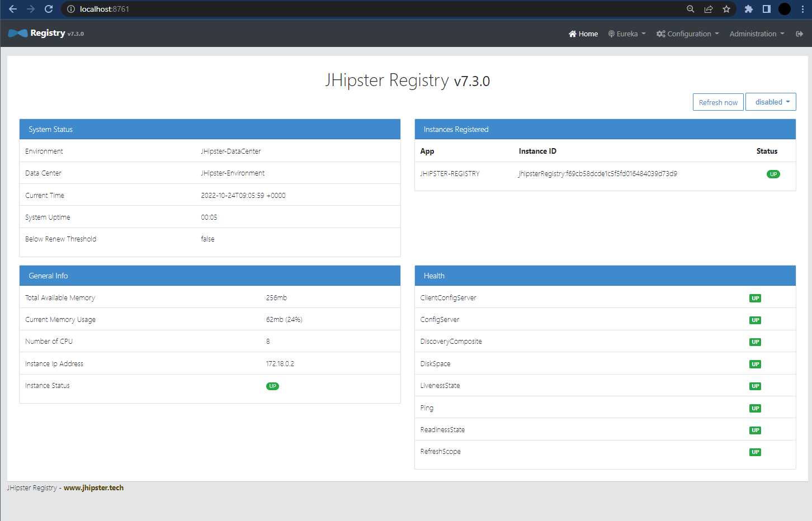Bookmark this page with the star icon
This screenshot has height=521, width=812.
(726, 9)
